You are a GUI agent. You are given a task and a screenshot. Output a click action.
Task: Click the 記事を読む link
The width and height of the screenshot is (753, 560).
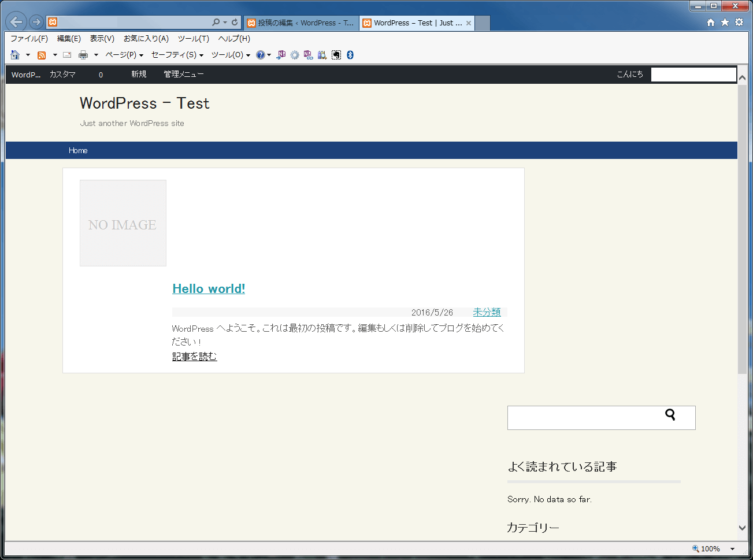[x=194, y=357]
